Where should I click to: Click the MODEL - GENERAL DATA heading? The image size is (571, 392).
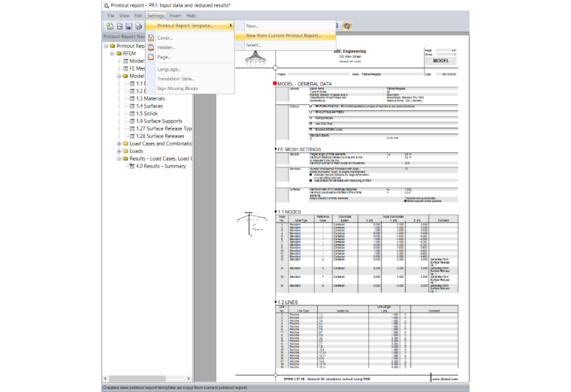304,83
